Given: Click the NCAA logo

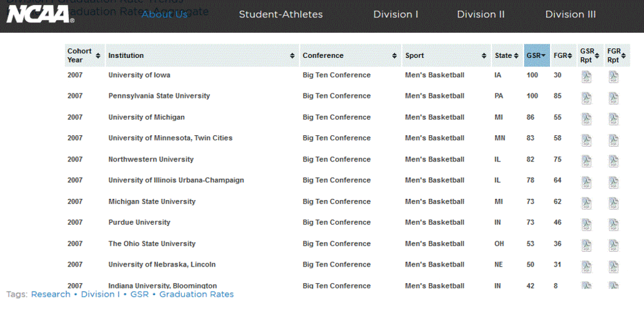Looking at the screenshot, I should (40, 14).
